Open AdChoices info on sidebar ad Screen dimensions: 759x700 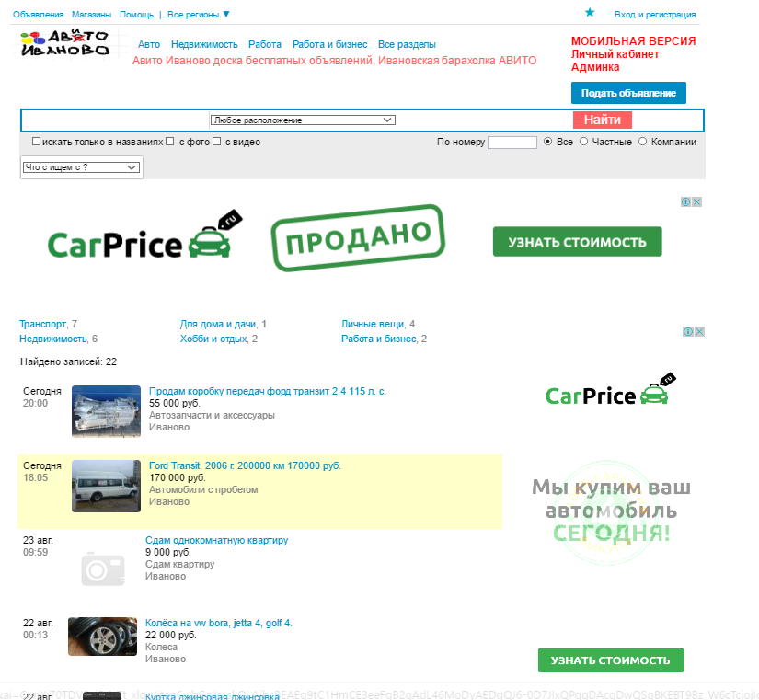(x=688, y=332)
